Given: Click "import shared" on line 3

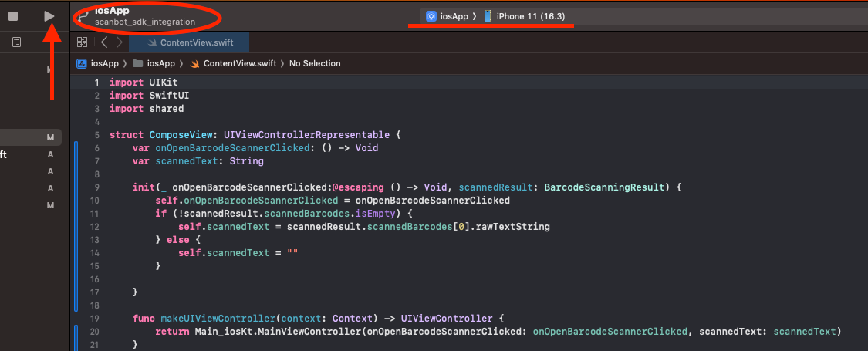Looking at the screenshot, I should click(x=147, y=109).
